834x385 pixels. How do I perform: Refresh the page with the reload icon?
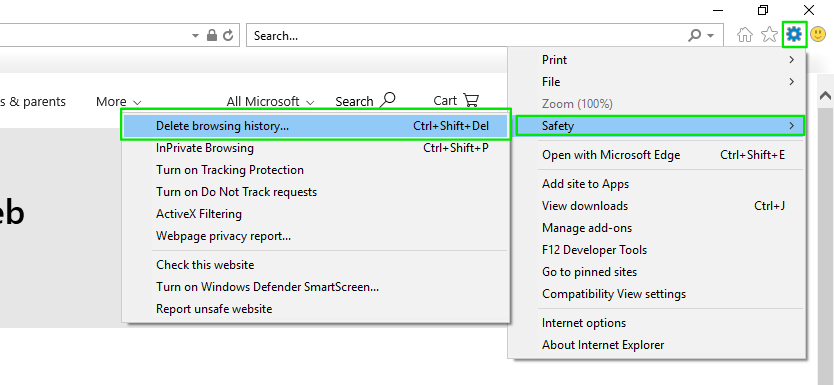point(228,35)
